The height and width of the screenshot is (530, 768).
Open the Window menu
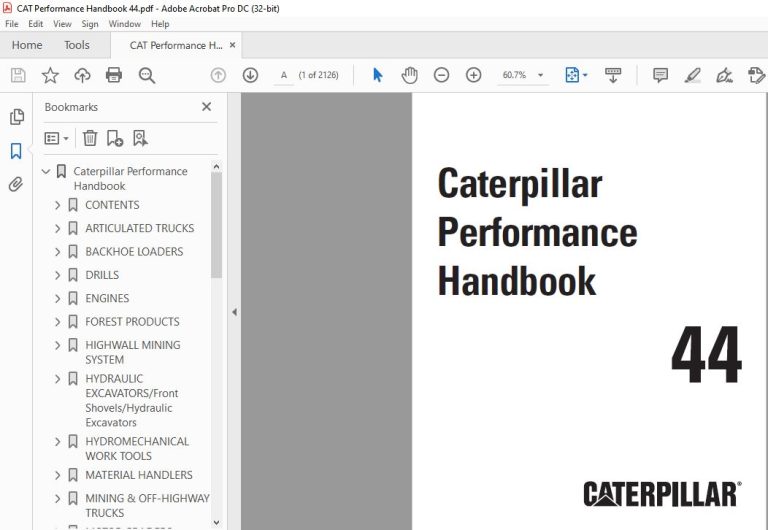tap(124, 24)
